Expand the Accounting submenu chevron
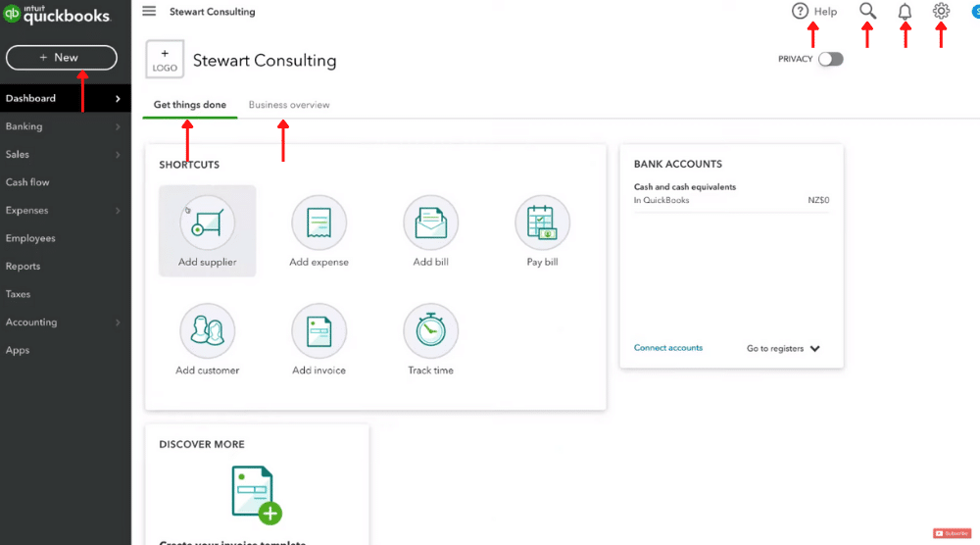 pyautogui.click(x=118, y=322)
